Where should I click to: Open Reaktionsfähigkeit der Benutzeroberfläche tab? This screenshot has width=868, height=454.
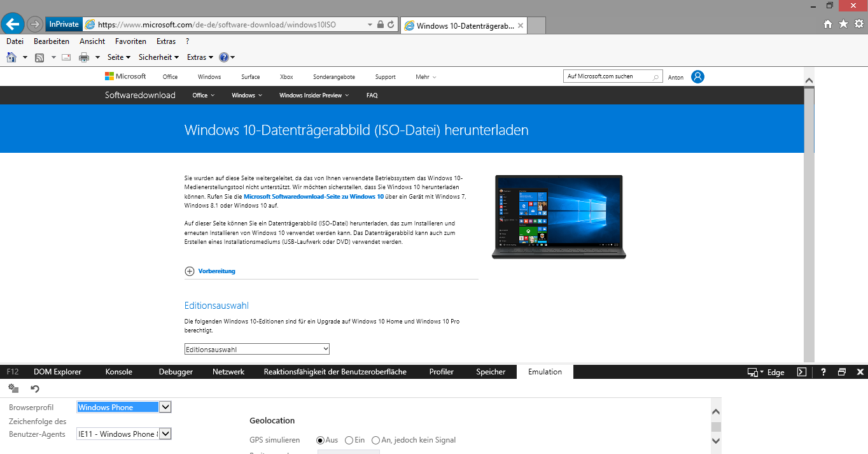tap(335, 372)
